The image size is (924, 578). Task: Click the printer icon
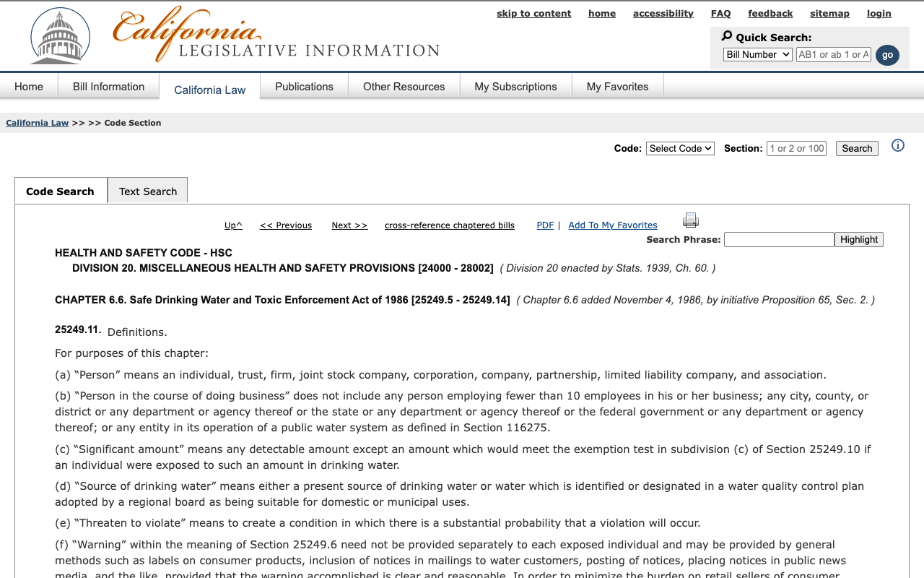coord(691,220)
